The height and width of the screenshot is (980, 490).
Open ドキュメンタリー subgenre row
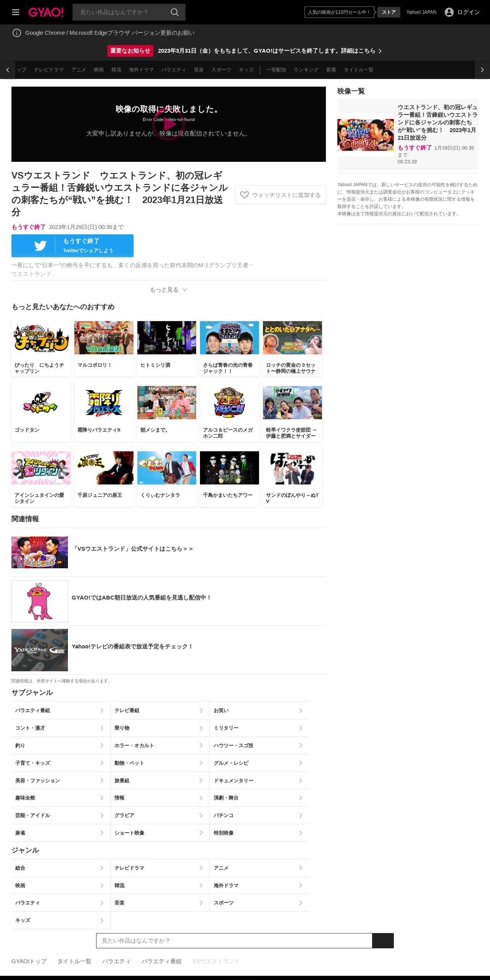pyautogui.click(x=260, y=780)
